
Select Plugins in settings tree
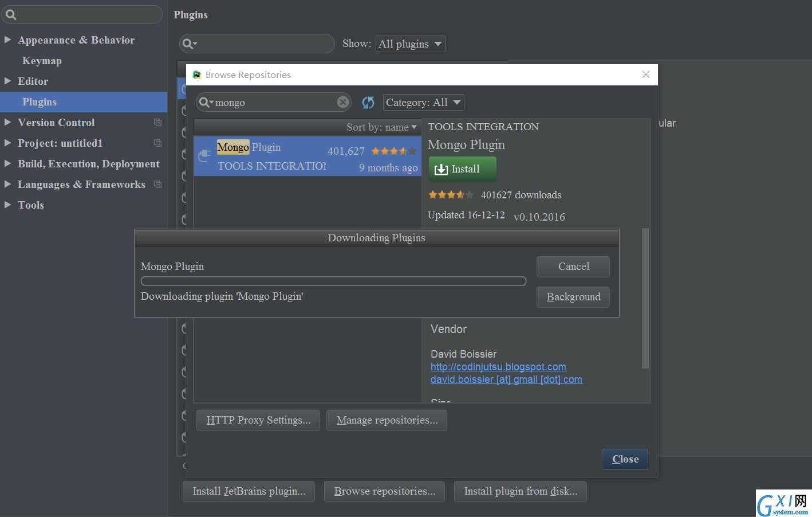[x=84, y=102]
